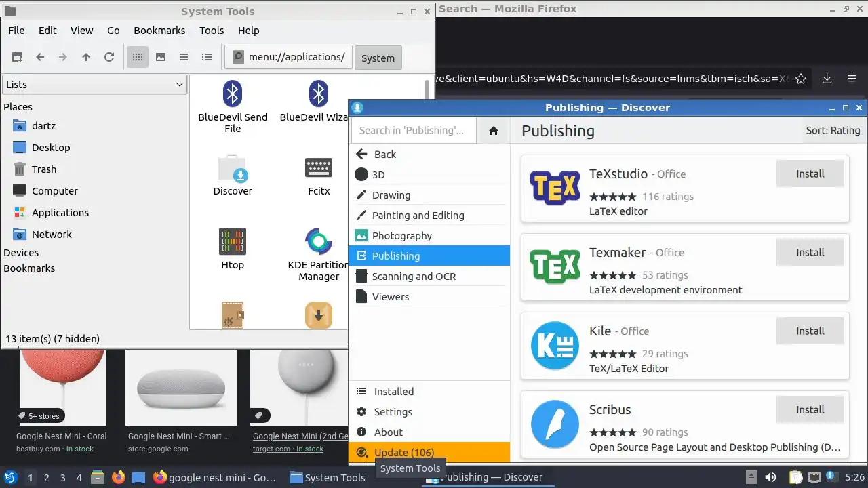Open Applications in Places sidebar
Viewport: 868px width, 488px height.
pos(60,213)
